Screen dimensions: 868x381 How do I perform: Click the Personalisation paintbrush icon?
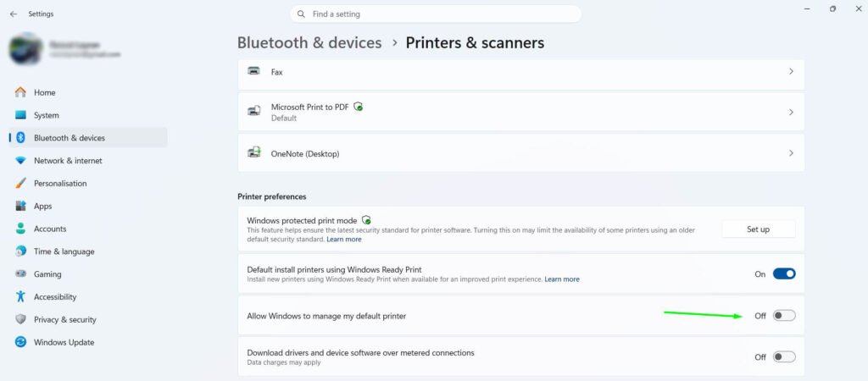coord(20,183)
